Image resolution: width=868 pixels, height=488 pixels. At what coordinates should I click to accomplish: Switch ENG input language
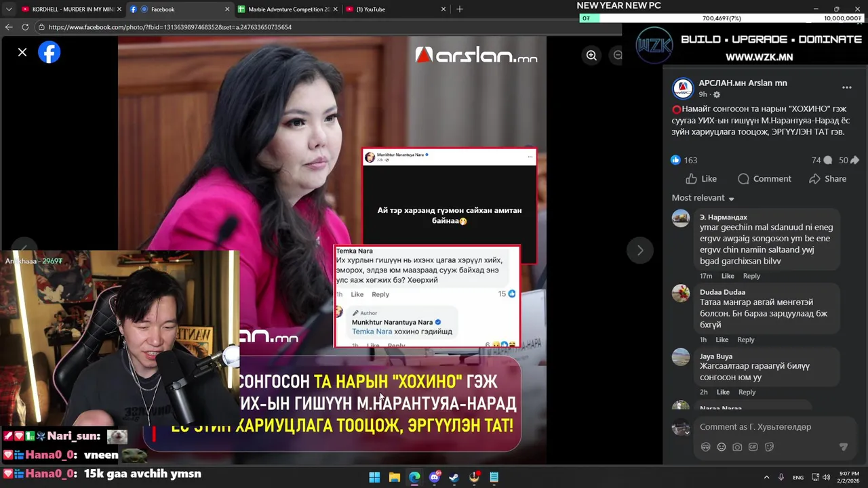coord(798,477)
